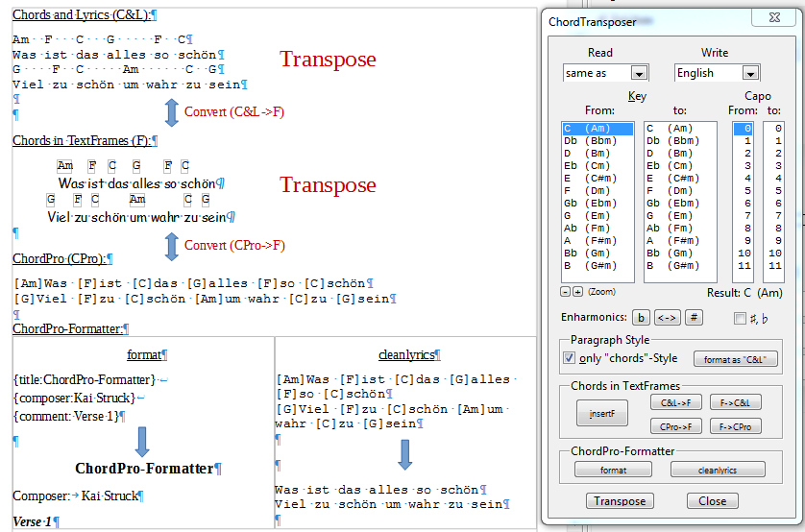Select capo to value 2

click(x=773, y=154)
